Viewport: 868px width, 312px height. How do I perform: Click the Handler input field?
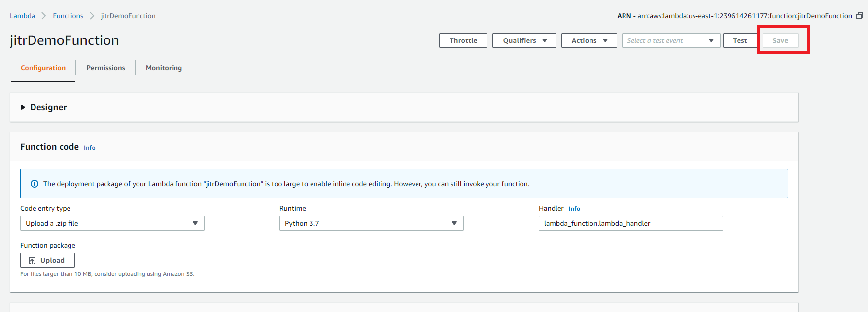pos(631,223)
